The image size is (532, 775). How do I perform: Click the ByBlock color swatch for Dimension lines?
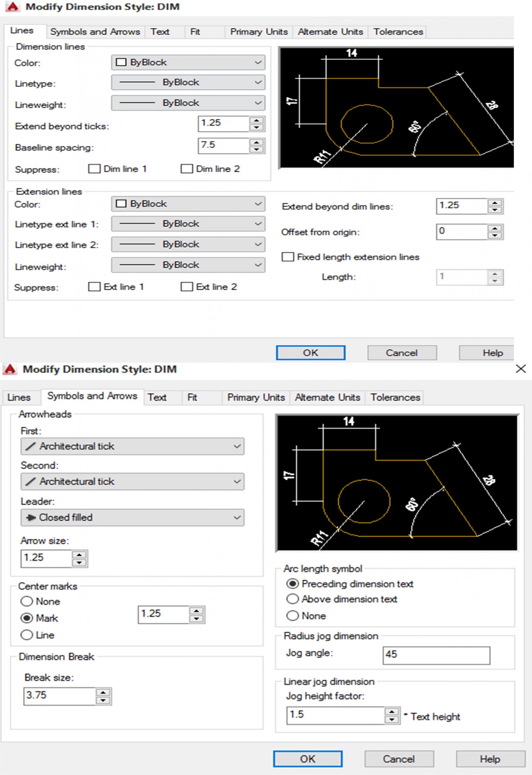121,62
